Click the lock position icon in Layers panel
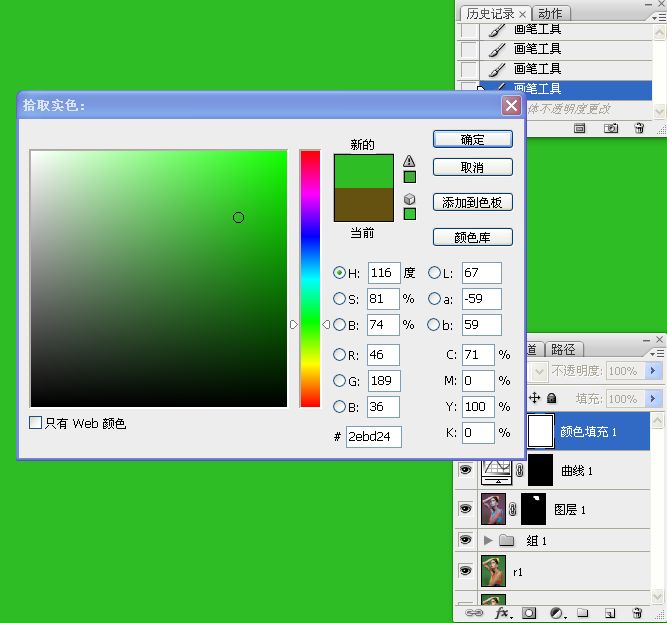Screen dimensions: 667x623 pyautogui.click(x=535, y=398)
